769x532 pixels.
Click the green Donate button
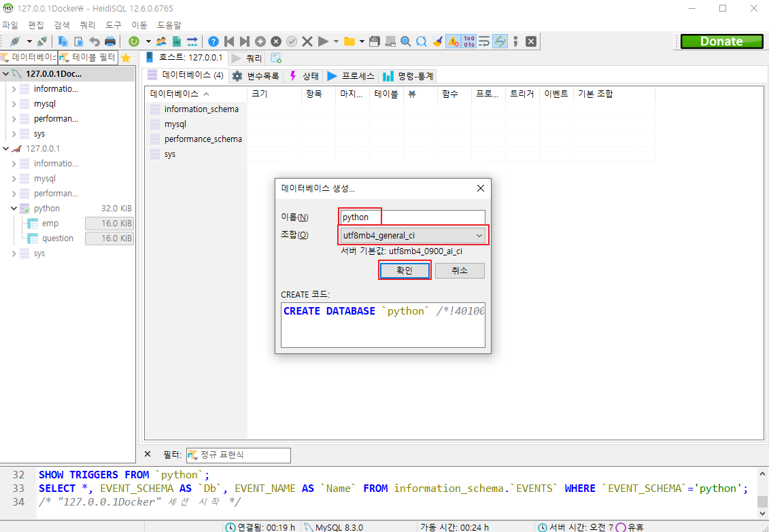(x=721, y=41)
